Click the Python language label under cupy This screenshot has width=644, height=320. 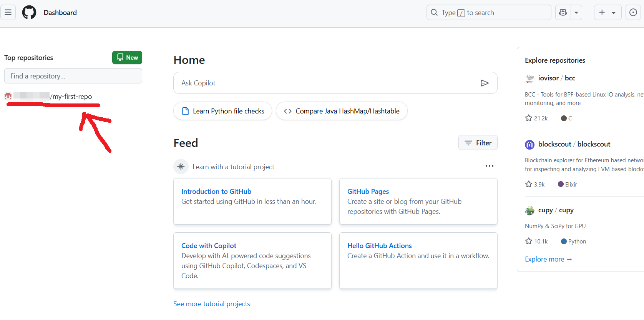click(x=577, y=241)
